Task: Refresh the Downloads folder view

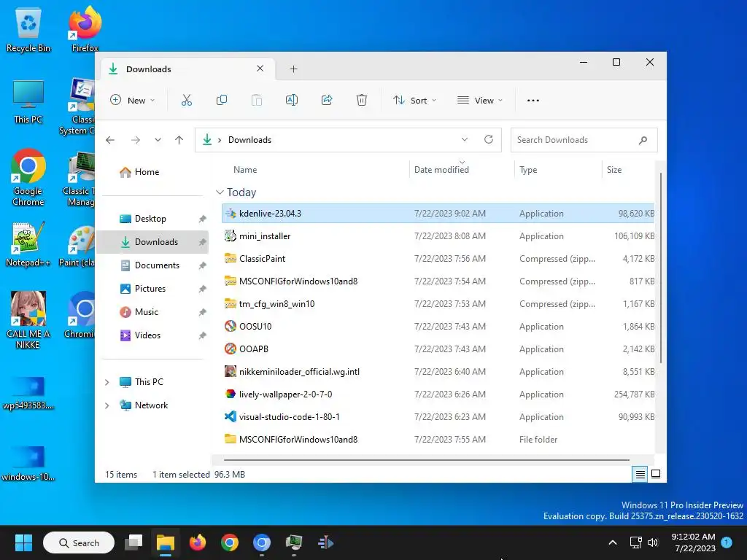Action: tap(488, 139)
